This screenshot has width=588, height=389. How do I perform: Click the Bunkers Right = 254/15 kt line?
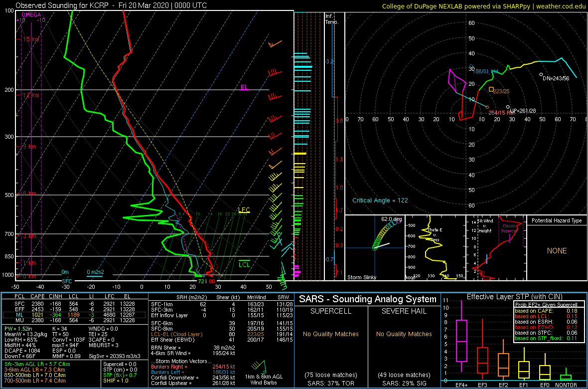(194, 367)
